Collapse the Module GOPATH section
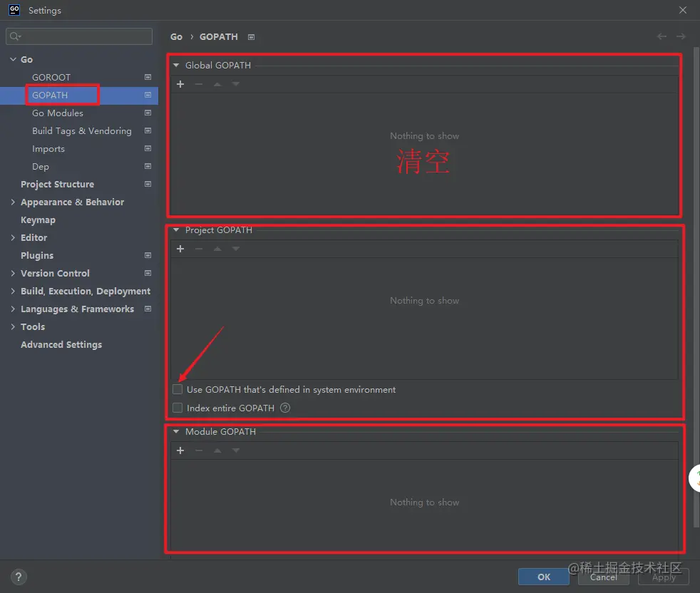 coord(176,432)
